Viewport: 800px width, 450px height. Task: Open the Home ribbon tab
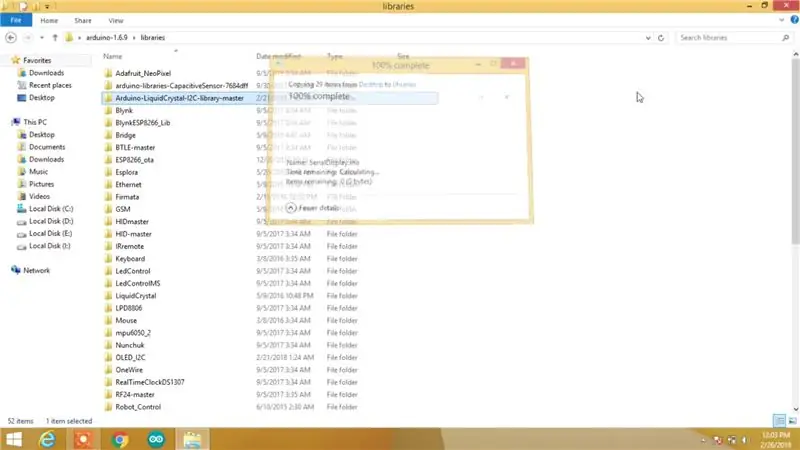click(49, 20)
